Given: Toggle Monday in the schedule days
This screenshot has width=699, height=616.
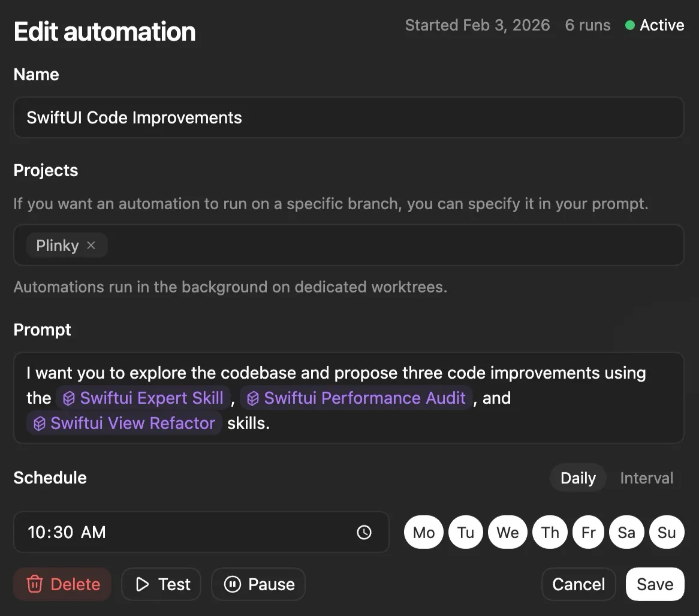Looking at the screenshot, I should point(423,532).
